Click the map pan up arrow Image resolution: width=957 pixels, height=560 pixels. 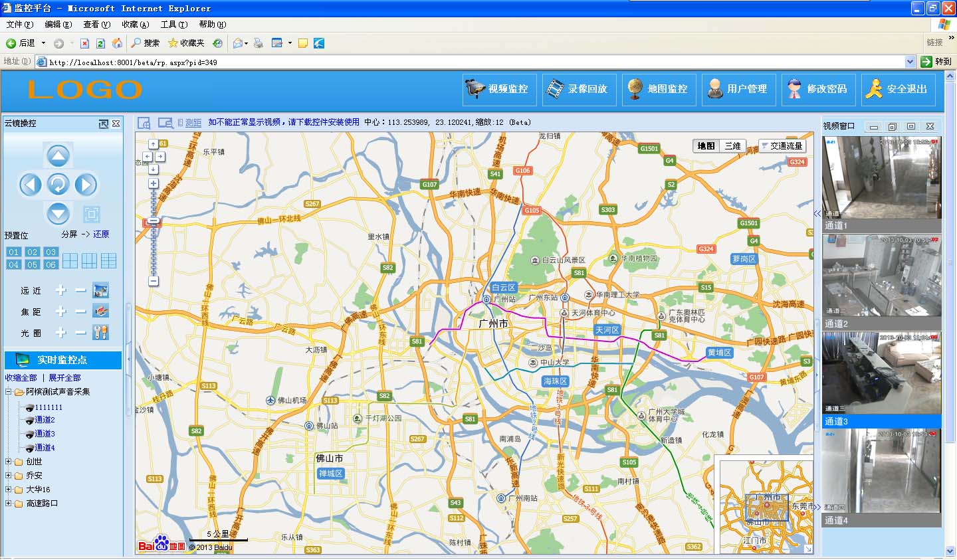(154, 144)
